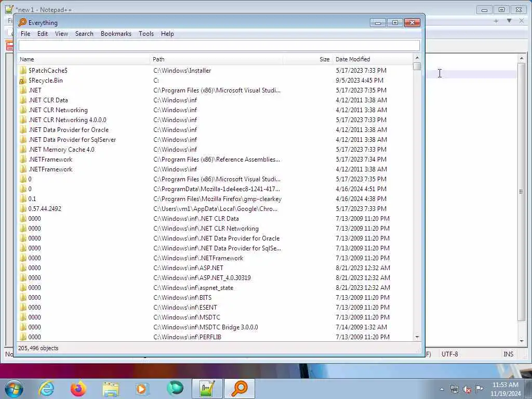
Task: Show hidden tray icons arrow
Action: (442, 390)
